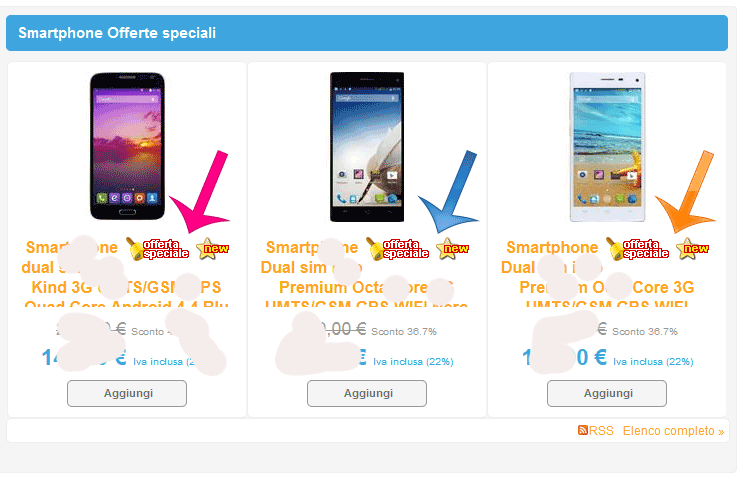Image resolution: width=747 pixels, height=498 pixels.
Task: Click the pink arrow graphic
Action: tap(200, 192)
